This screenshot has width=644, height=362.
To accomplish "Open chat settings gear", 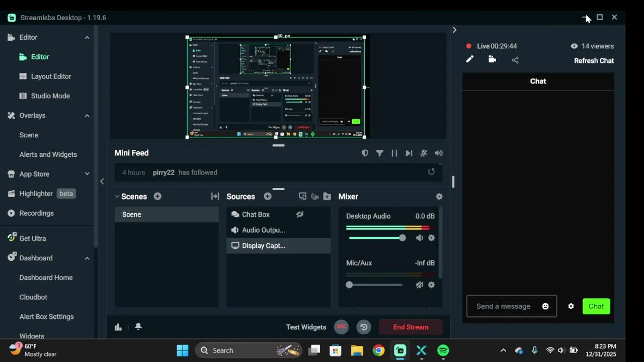I will click(x=571, y=306).
